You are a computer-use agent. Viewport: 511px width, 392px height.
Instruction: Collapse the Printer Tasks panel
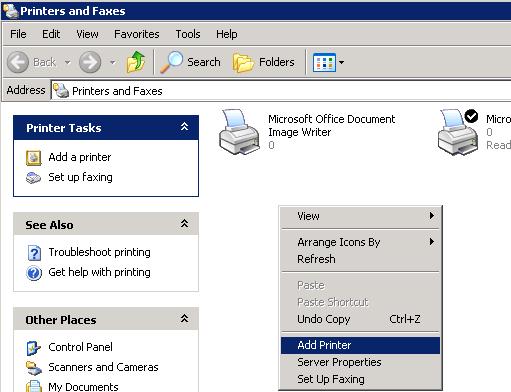[184, 127]
